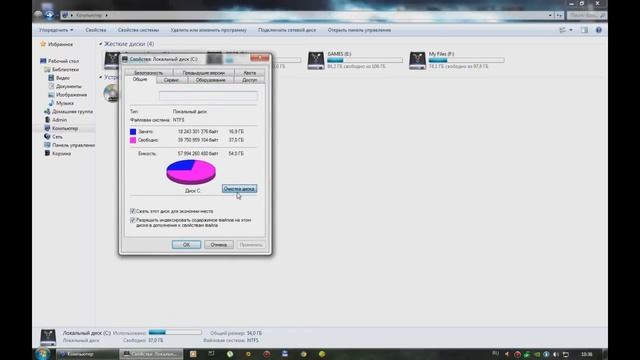Open the Квота (Quota) tab
This screenshot has width=640, height=360.
pyautogui.click(x=250, y=73)
